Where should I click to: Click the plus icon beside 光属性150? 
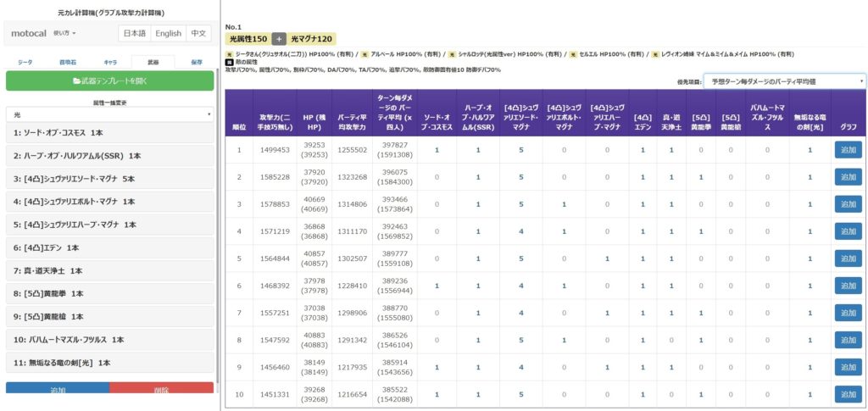[279, 39]
